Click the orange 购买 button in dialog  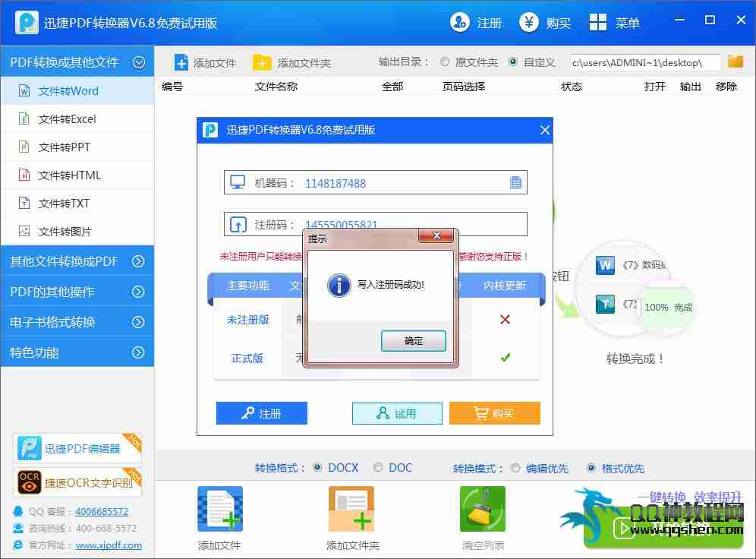pos(494,413)
